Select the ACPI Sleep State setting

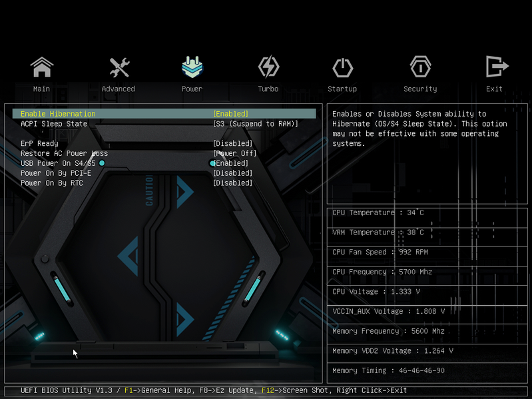tap(54, 124)
